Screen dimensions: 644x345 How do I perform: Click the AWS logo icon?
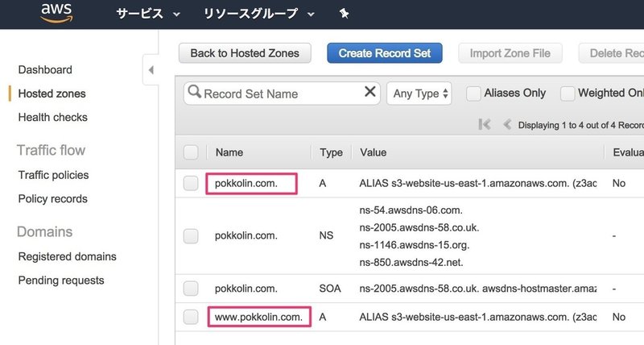tap(56, 12)
